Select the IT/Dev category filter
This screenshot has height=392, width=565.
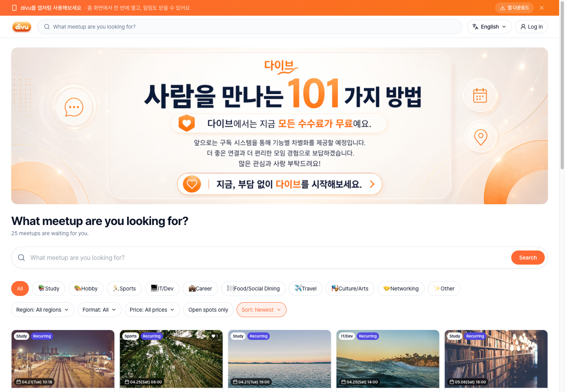tap(162, 289)
